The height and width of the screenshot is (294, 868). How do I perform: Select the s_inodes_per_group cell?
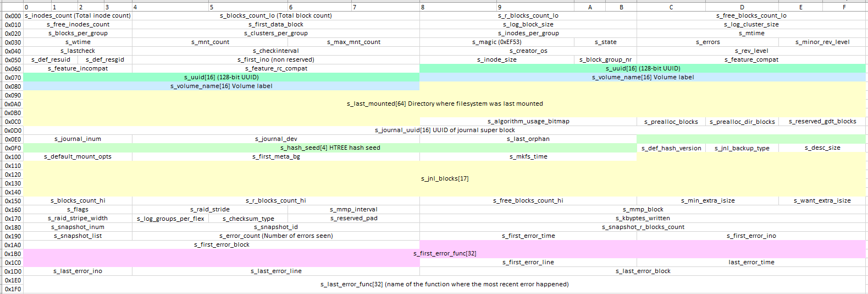pos(528,33)
